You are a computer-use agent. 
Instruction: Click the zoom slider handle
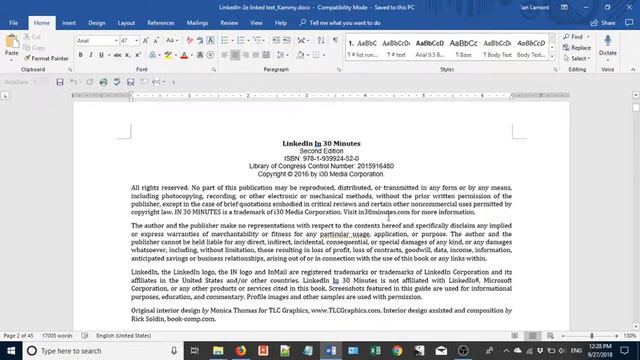(x=592, y=336)
